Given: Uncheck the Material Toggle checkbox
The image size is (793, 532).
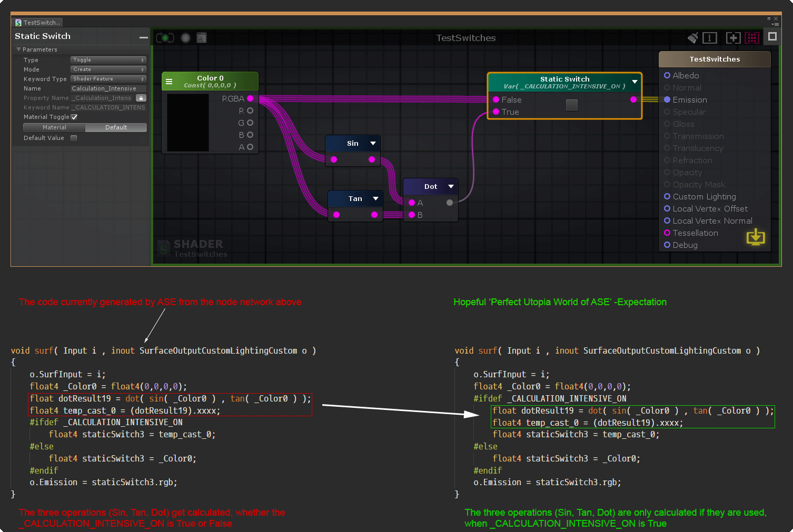Looking at the screenshot, I should click(x=74, y=117).
